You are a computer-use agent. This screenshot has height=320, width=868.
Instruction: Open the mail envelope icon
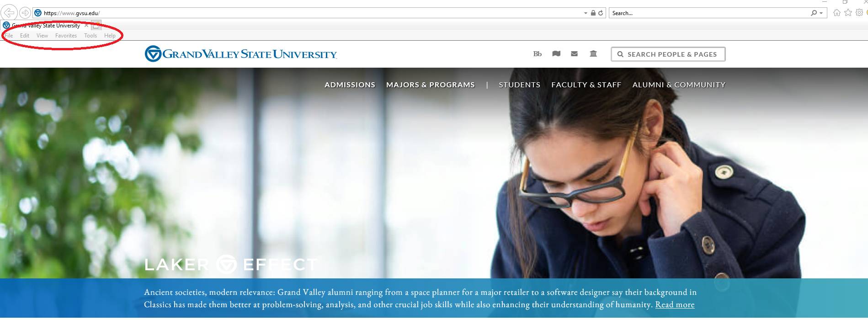575,54
